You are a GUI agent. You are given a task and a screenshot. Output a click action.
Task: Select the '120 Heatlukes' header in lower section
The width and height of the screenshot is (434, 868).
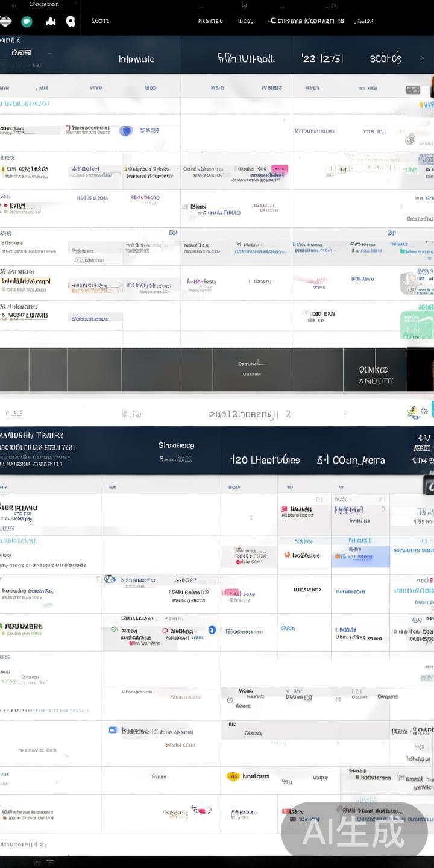coord(265,460)
